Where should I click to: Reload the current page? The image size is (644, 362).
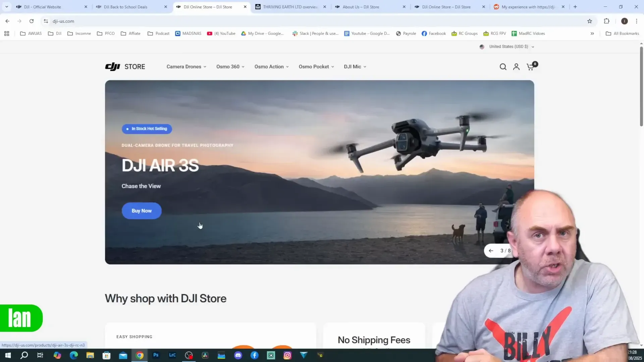coord(32,21)
